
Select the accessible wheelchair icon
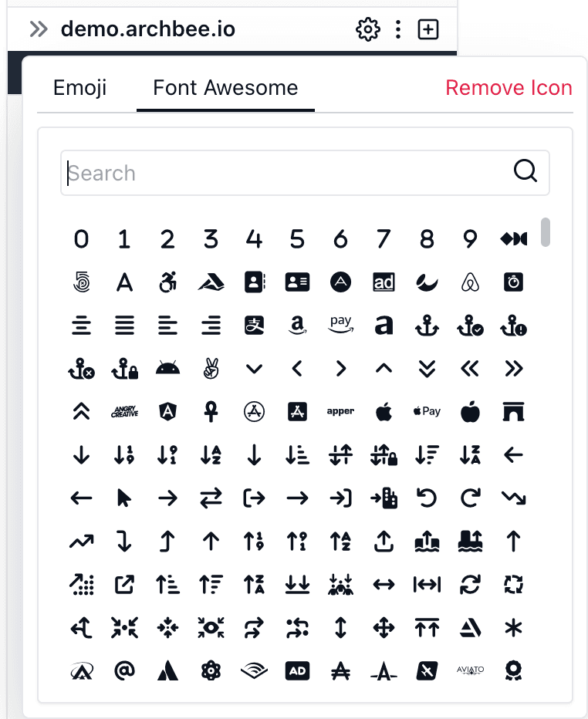pos(168,282)
